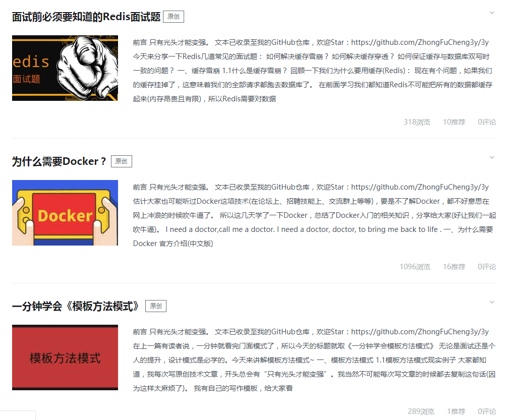Expand the chevron beside the 模板方法模式 article
The image size is (508, 420).
coord(492,303)
